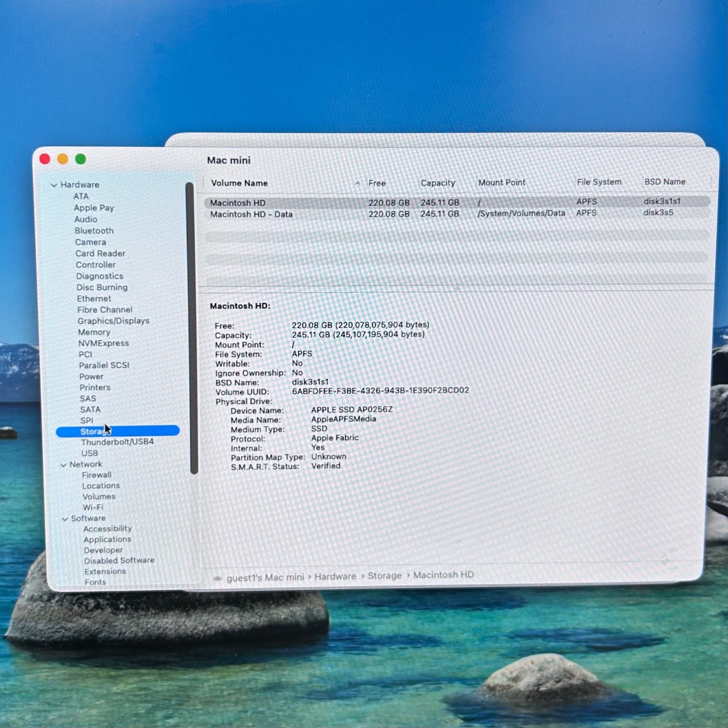The width and height of the screenshot is (728, 728).
Task: Open Developer under Software
Action: pos(103,550)
